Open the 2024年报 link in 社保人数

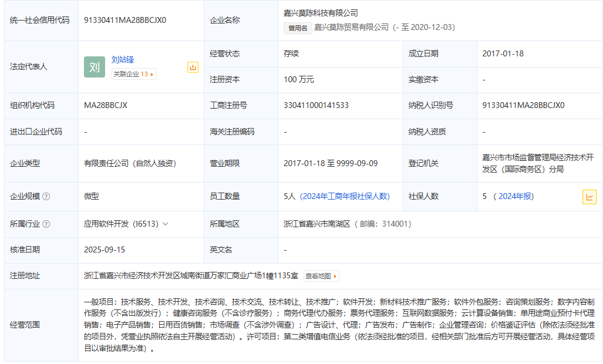[x=516, y=197]
